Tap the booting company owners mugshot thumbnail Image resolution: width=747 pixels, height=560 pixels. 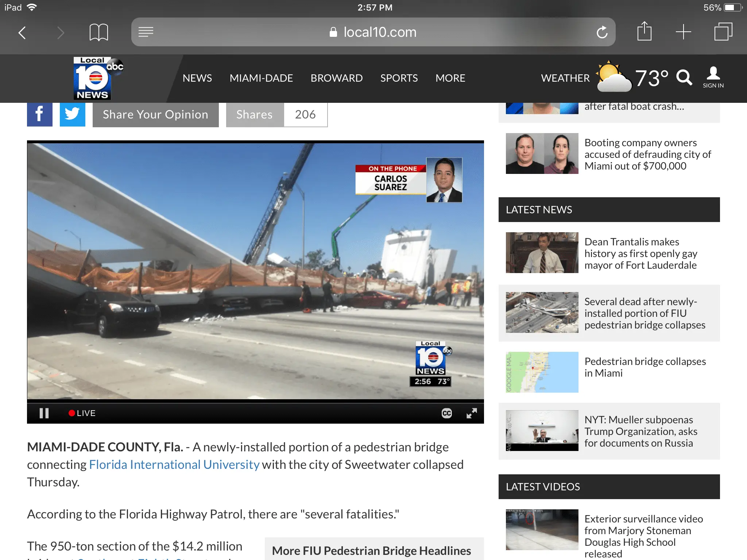(x=542, y=153)
